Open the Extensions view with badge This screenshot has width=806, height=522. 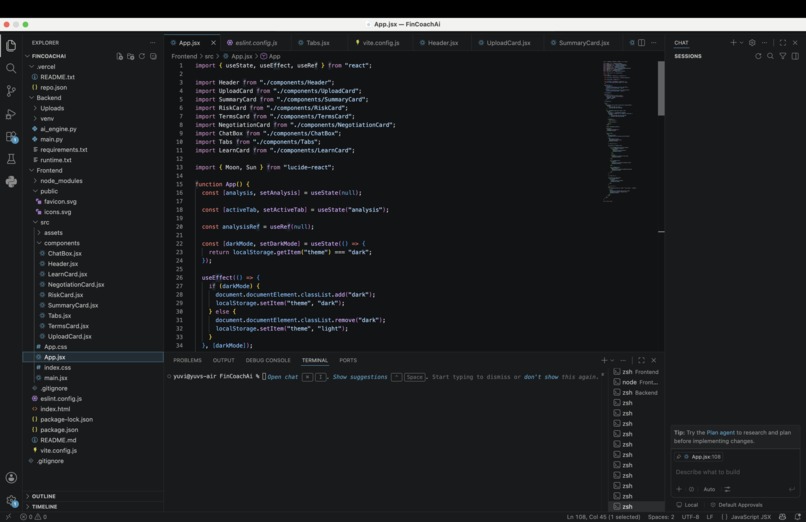tap(11, 137)
